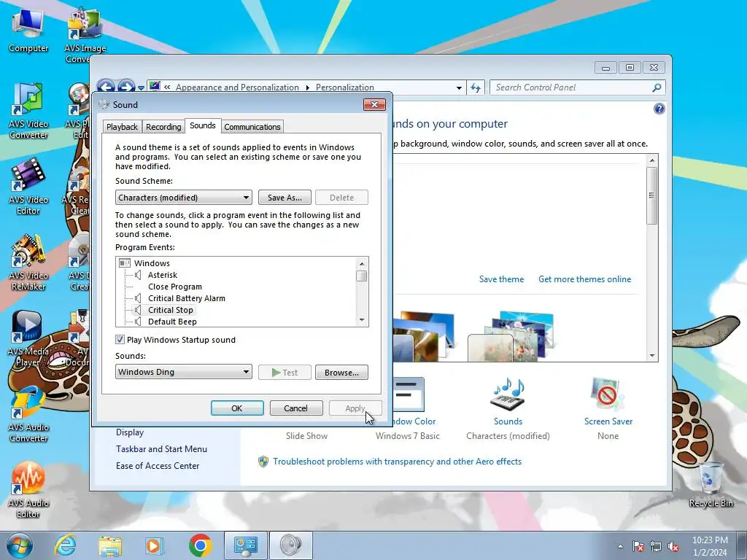Click the network tray icon
The height and width of the screenshot is (560, 747).
click(656, 547)
